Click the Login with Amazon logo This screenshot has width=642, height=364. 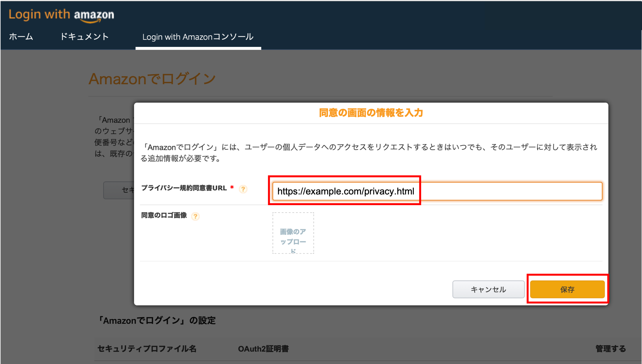(62, 15)
